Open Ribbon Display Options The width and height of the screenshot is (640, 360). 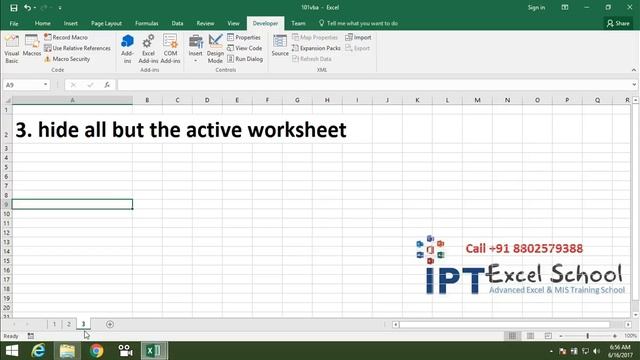565,7
